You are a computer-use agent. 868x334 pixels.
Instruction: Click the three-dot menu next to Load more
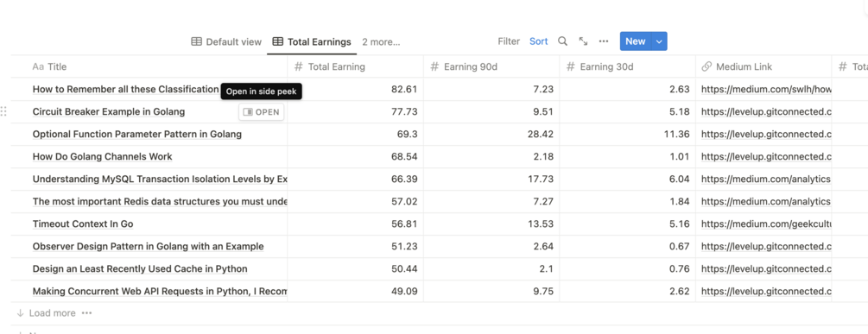click(86, 313)
